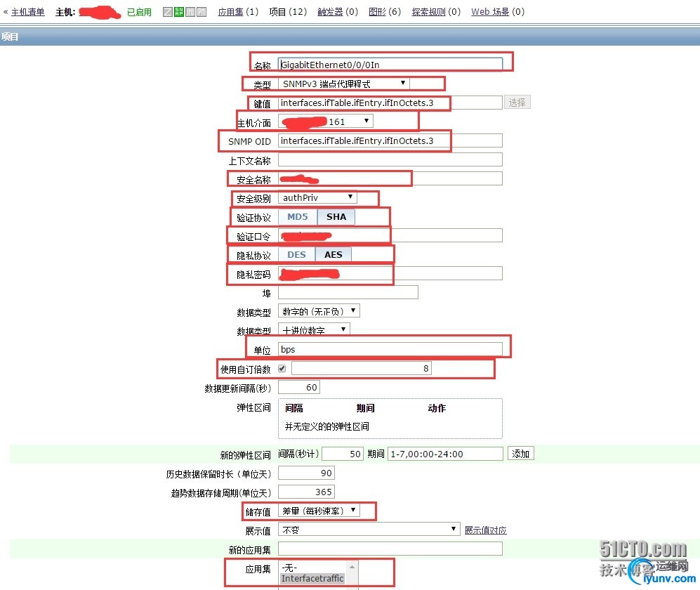Click the 上下文名称 input field
Image resolution: width=700 pixels, height=590 pixels.
pyautogui.click(x=390, y=159)
